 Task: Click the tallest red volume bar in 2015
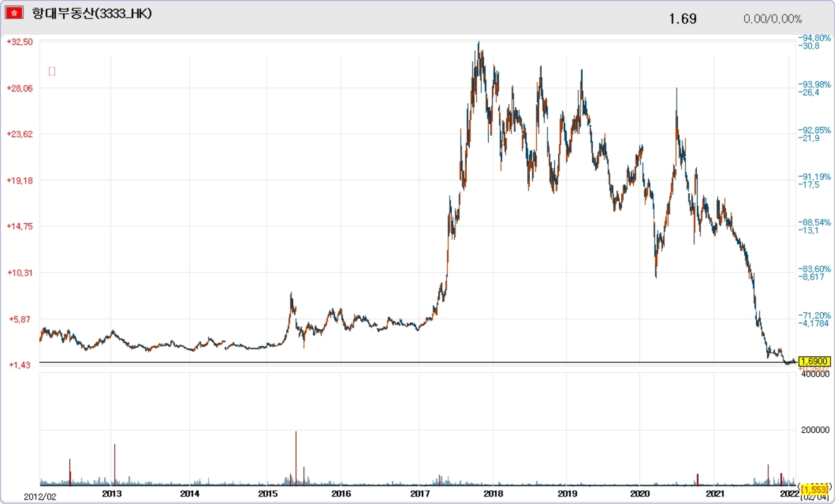[x=296, y=457]
